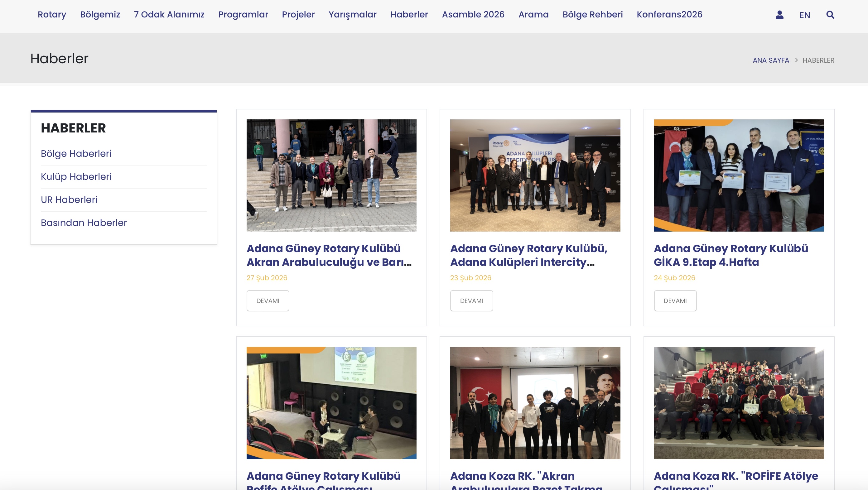Open the Bölgemiz menu
Image resolution: width=868 pixels, height=490 pixels.
100,14
